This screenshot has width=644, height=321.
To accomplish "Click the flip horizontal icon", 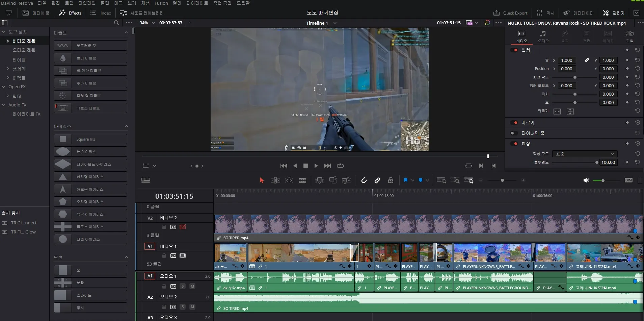I will click(557, 112).
